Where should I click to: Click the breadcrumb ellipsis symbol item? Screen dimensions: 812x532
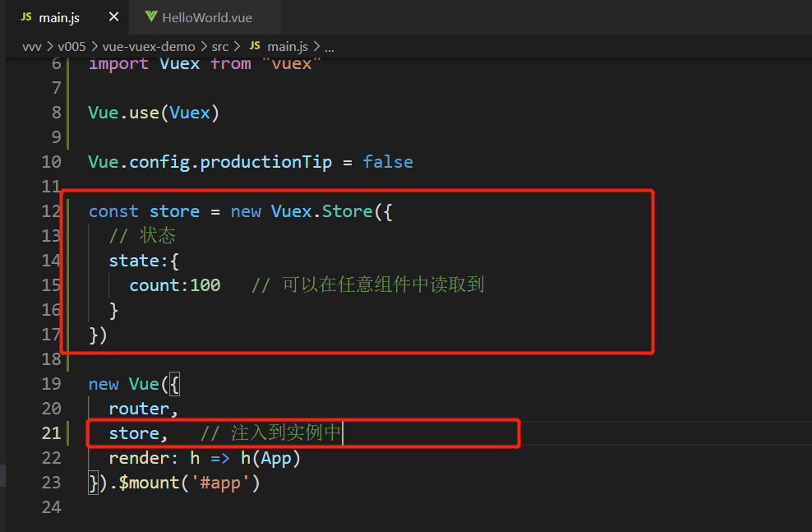click(330, 48)
